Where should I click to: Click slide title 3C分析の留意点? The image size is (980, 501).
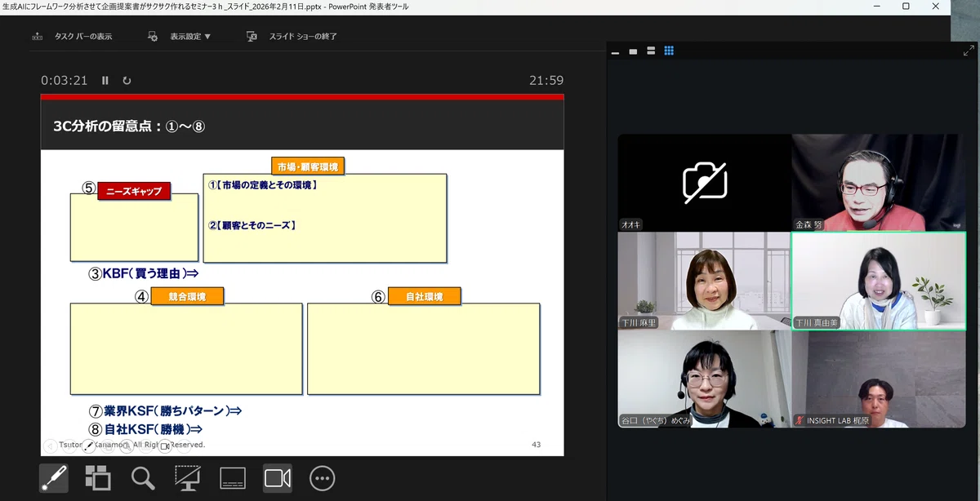(x=128, y=126)
